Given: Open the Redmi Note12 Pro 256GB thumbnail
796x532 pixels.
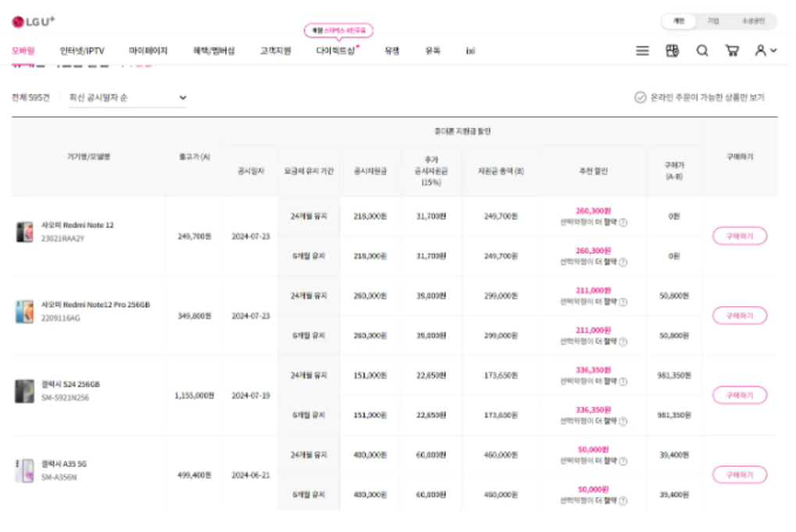Looking at the screenshot, I should [24, 312].
